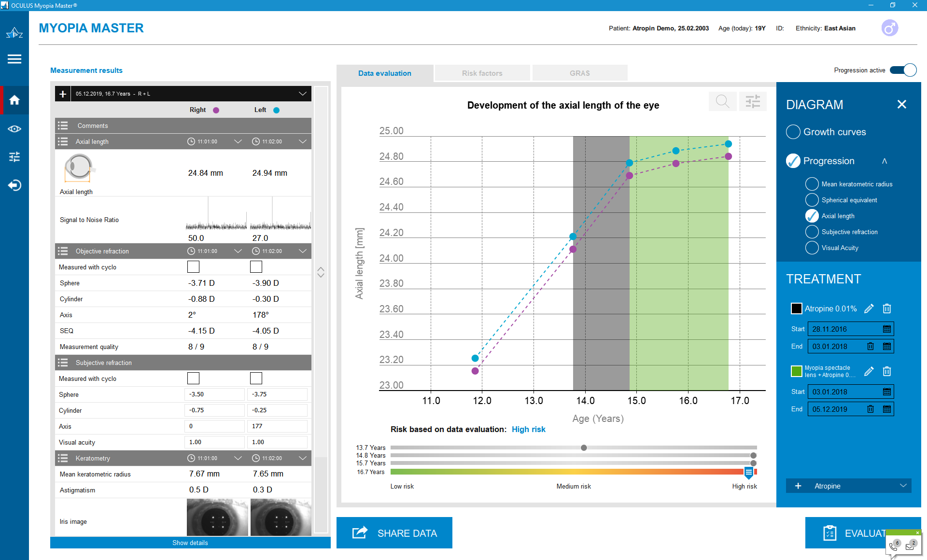
Task: Switch to Risk factors tab
Action: tap(482, 73)
